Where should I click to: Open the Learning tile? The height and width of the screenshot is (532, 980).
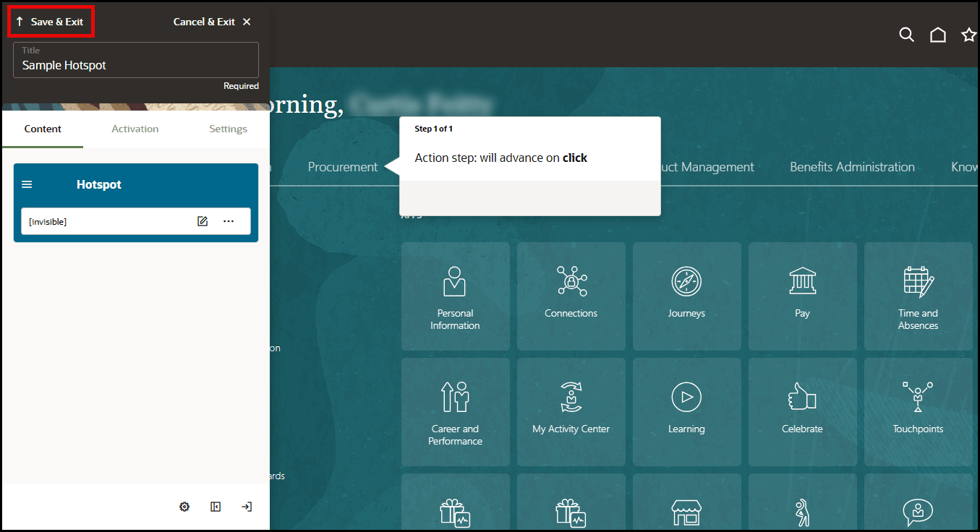click(x=687, y=412)
